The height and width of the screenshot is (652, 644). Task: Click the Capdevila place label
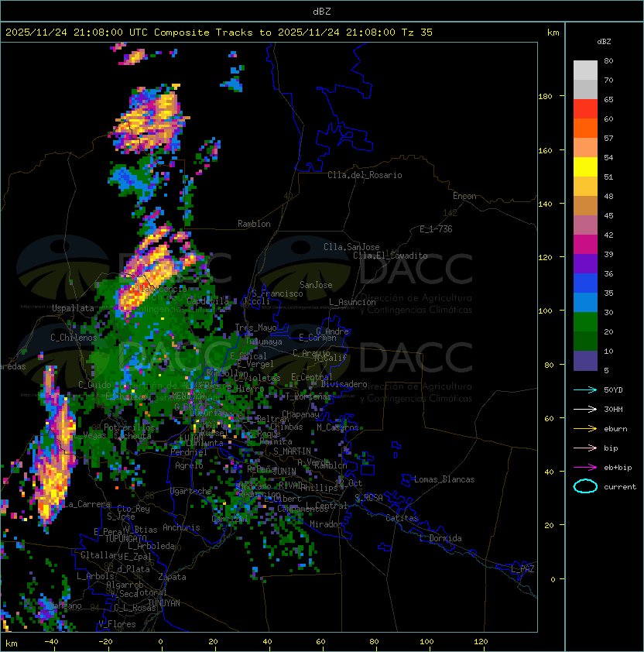[x=208, y=300]
